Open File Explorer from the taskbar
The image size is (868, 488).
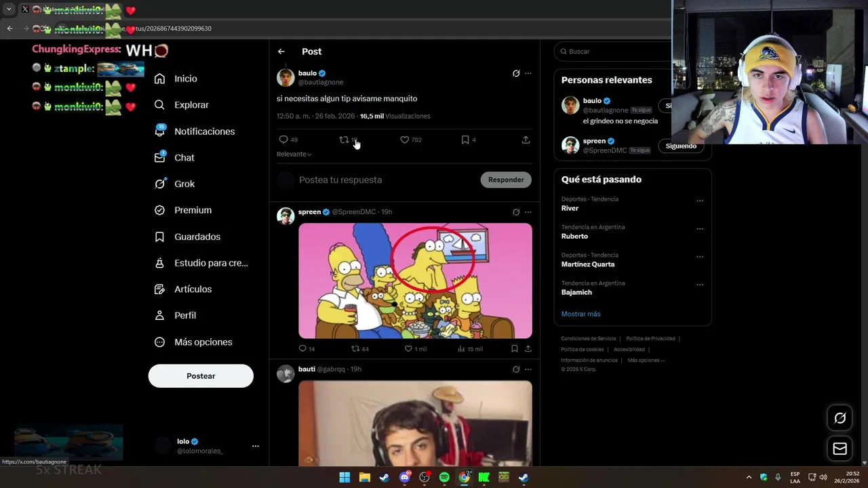click(x=364, y=477)
